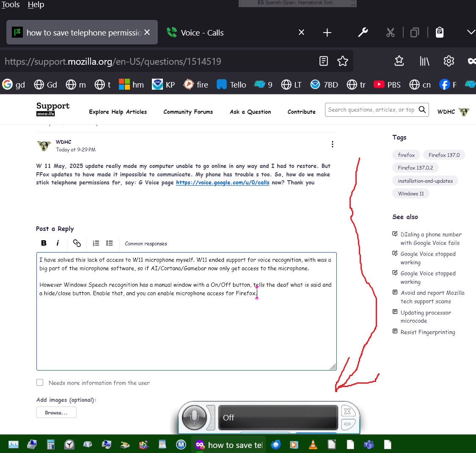Open the Tello bookmark
476x453 pixels.
click(231, 84)
